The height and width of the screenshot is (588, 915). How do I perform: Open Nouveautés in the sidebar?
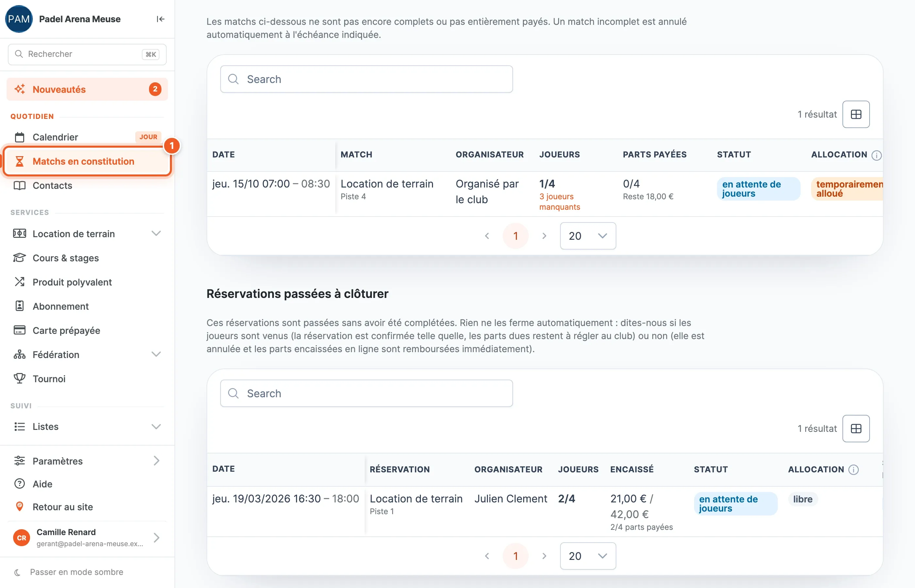pyautogui.click(x=87, y=90)
